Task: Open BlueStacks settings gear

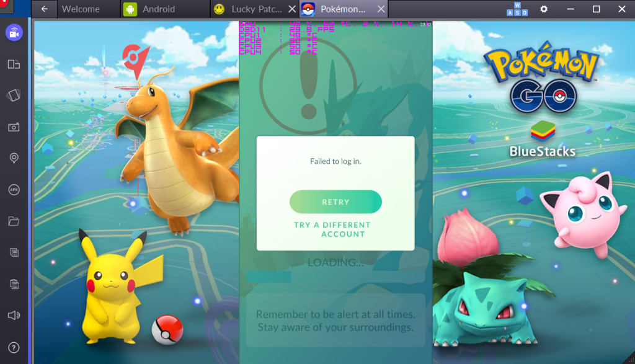Action: click(544, 9)
